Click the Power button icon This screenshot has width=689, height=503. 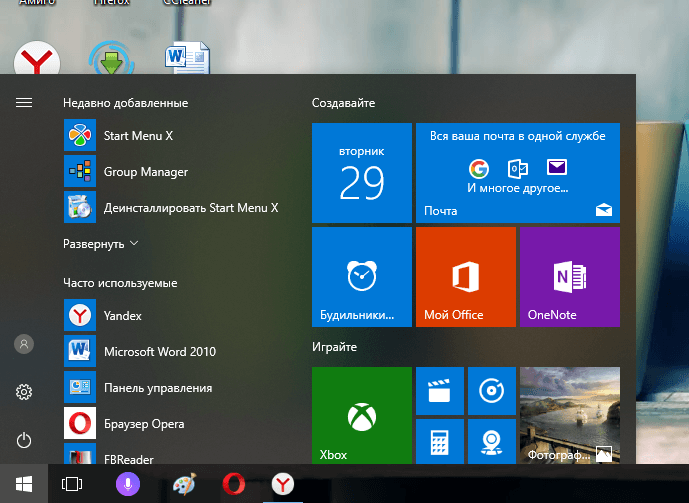tap(24, 440)
